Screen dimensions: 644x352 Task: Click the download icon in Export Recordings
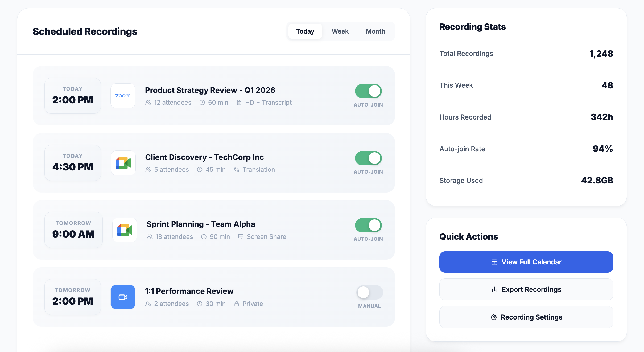pos(494,290)
